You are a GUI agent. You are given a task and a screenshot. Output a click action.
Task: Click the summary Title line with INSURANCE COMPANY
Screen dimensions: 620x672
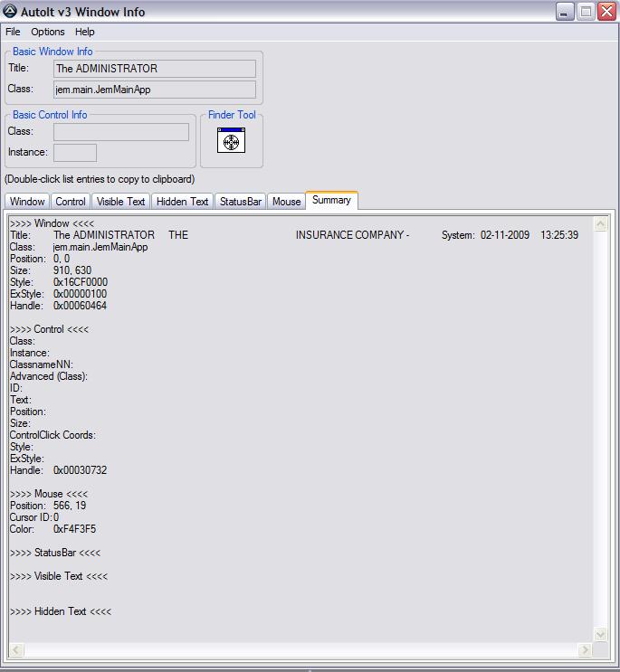tap(294, 235)
